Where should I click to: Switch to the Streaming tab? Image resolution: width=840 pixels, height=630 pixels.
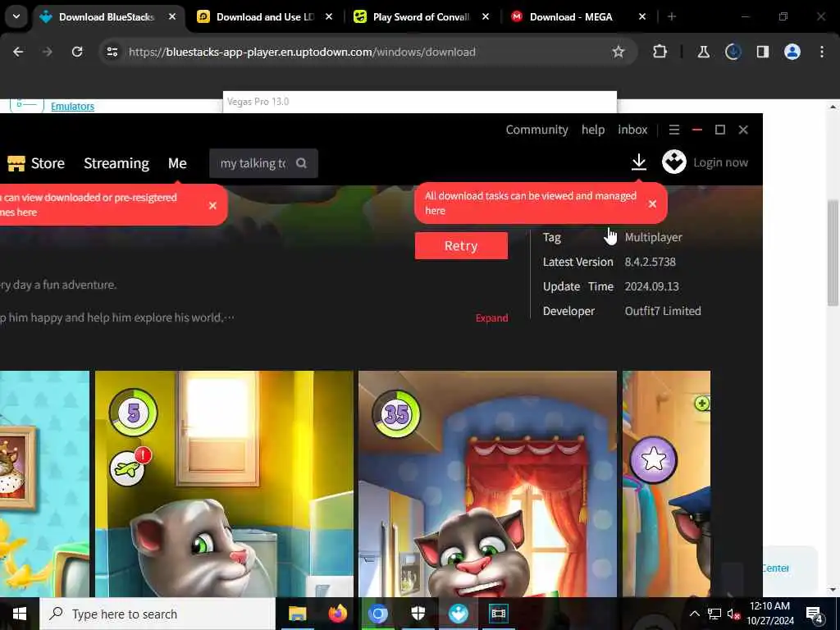click(116, 163)
